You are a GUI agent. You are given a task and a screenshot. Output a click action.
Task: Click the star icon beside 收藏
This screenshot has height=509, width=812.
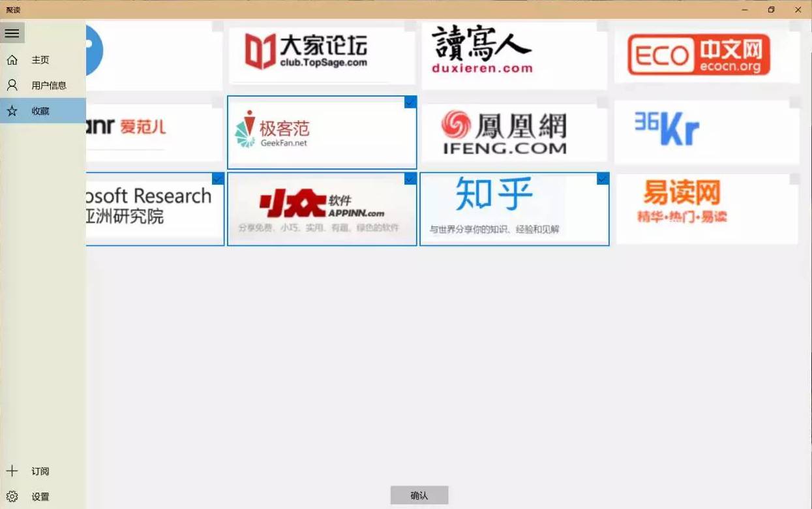[12, 111]
